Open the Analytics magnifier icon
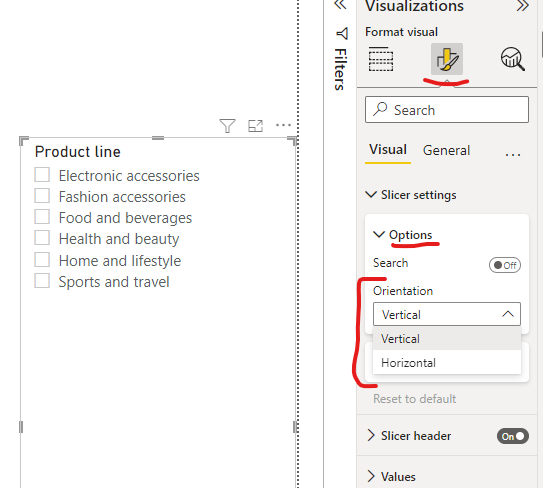Viewport: 543px width, 488px height. click(x=513, y=59)
